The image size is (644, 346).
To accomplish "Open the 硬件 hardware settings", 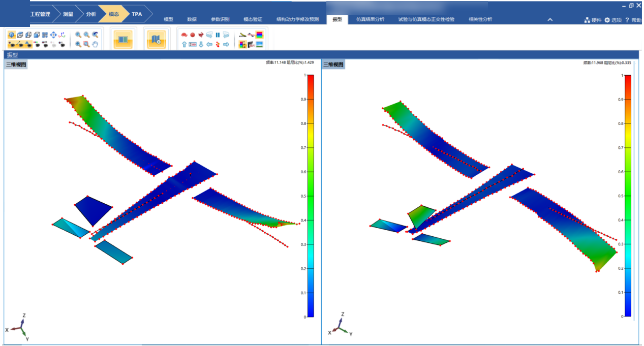I will pyautogui.click(x=593, y=20).
